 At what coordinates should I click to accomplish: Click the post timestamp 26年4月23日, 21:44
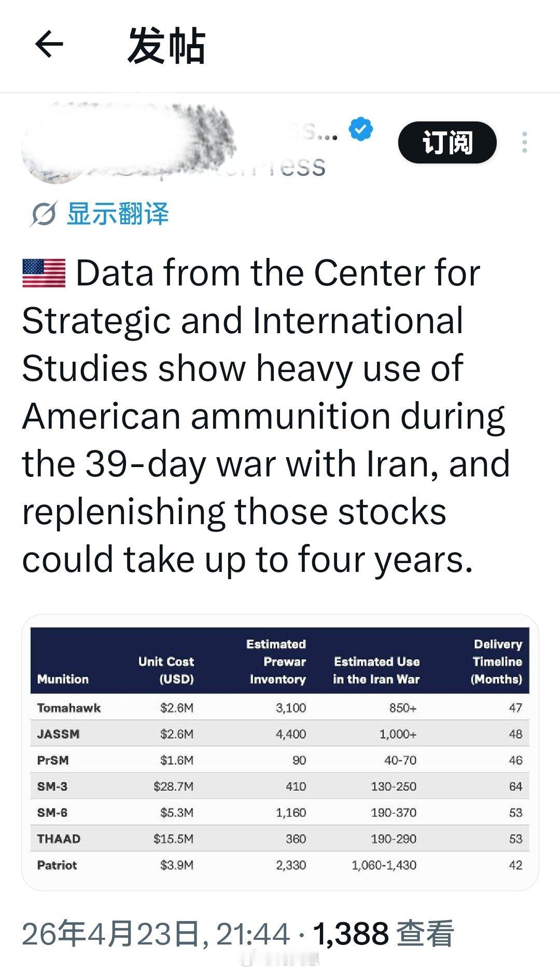coord(156,934)
